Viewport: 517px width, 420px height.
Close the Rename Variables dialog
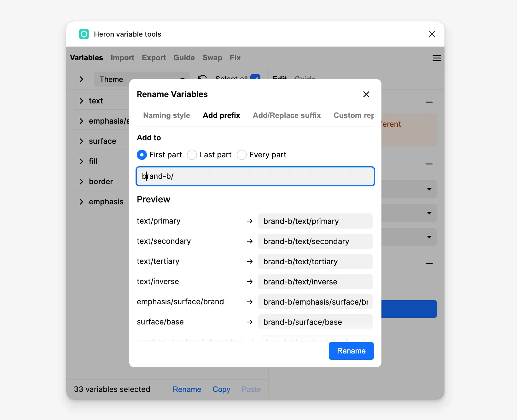tap(366, 94)
